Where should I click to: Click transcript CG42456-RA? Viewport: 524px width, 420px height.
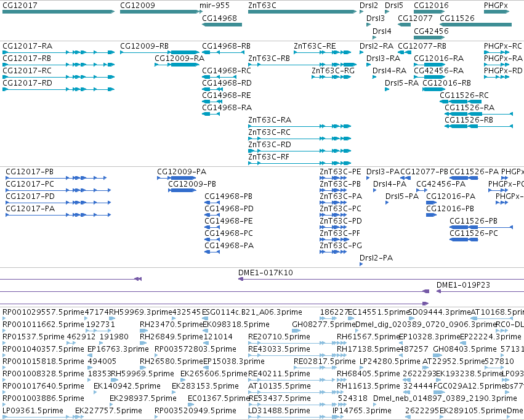(x=429, y=77)
